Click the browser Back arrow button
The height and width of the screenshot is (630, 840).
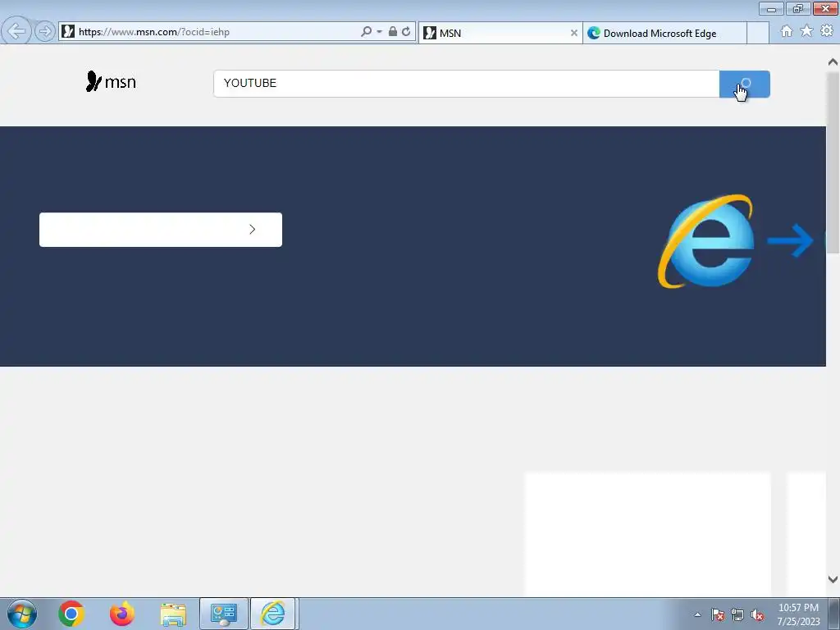(16, 31)
